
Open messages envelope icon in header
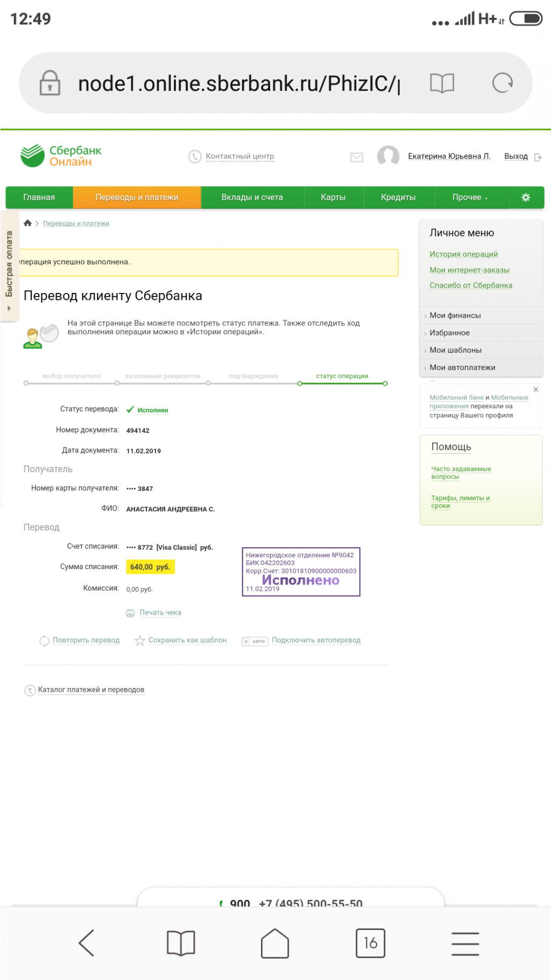point(357,157)
